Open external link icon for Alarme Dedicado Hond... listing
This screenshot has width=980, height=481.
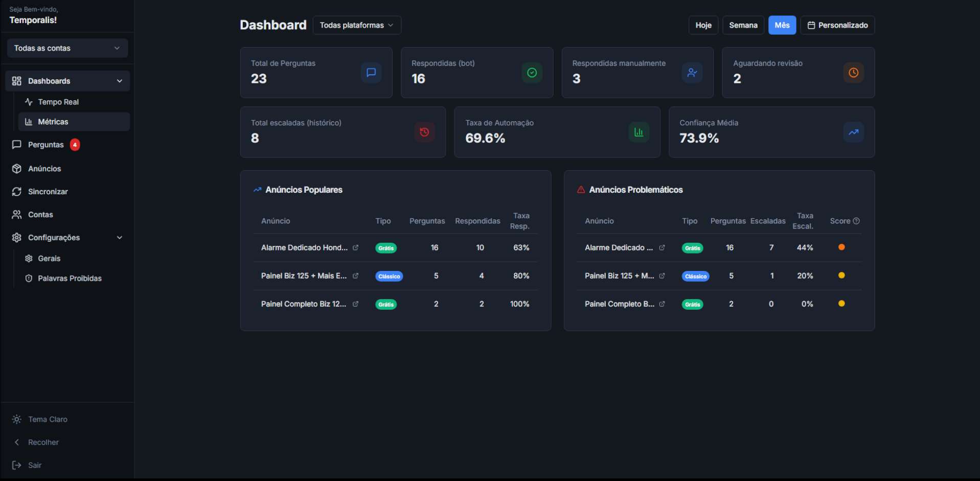(355, 247)
